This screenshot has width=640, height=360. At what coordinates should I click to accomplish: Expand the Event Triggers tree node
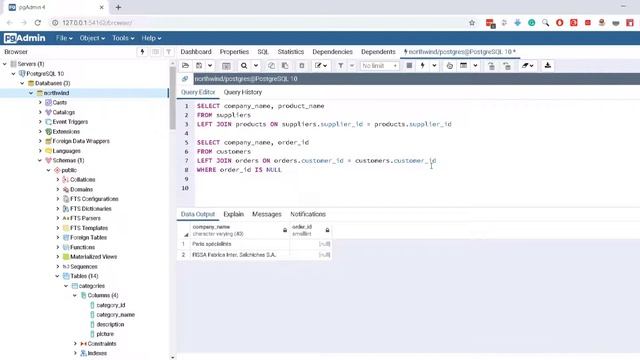(x=40, y=122)
